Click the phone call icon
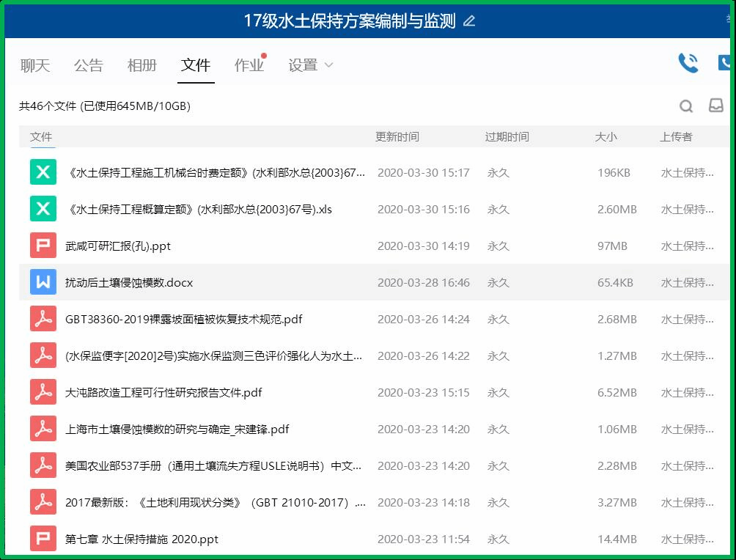Viewport: 736px width, 560px height. click(687, 65)
